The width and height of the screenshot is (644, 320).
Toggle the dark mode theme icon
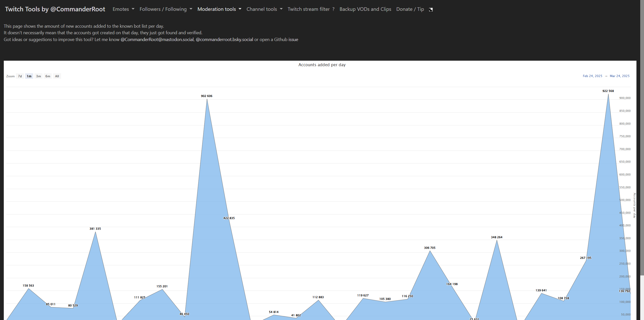(x=431, y=9)
